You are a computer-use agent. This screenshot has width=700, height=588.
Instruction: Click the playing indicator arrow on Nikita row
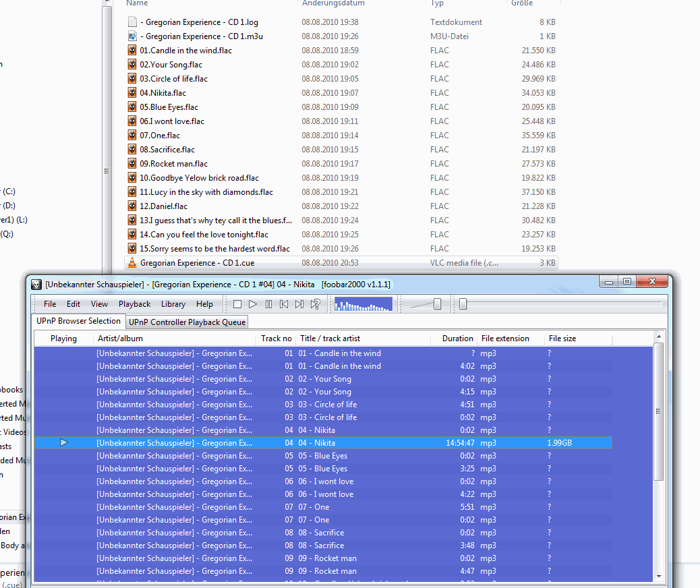tap(64, 442)
